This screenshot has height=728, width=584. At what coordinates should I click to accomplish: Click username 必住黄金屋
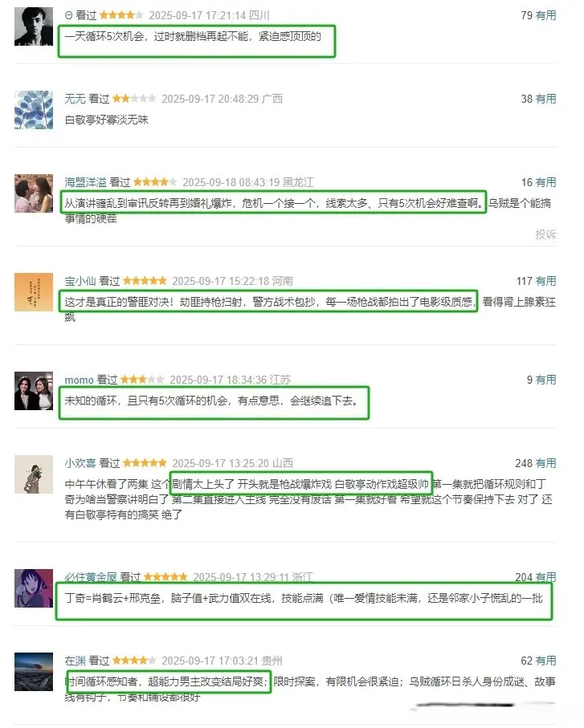click(x=91, y=577)
